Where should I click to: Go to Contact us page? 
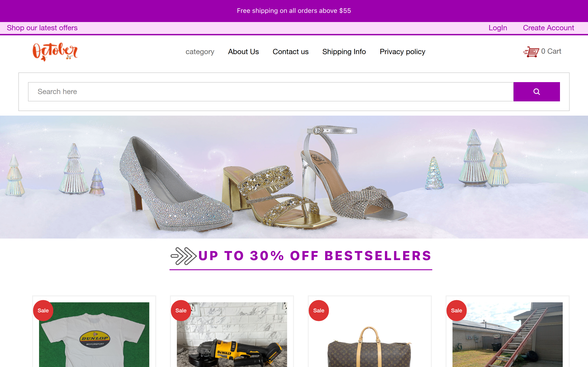[x=290, y=52]
